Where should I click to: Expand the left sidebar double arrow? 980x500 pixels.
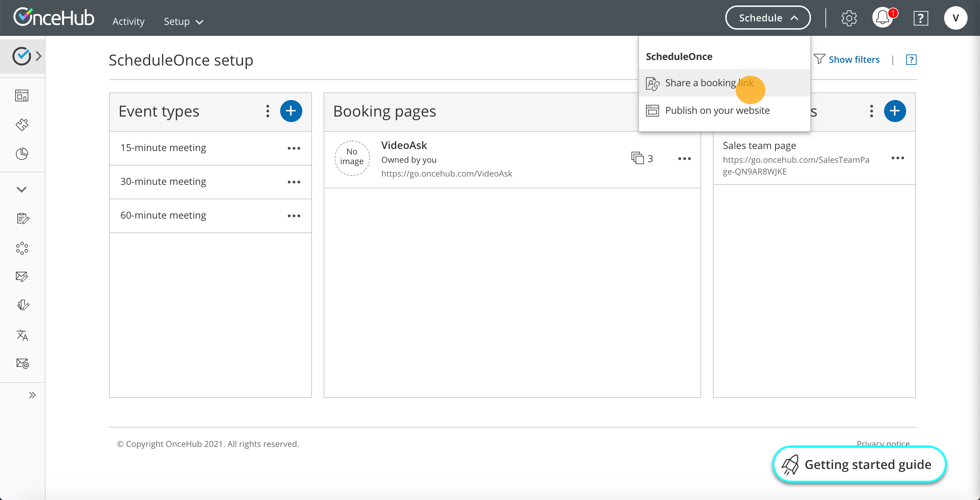pos(32,395)
